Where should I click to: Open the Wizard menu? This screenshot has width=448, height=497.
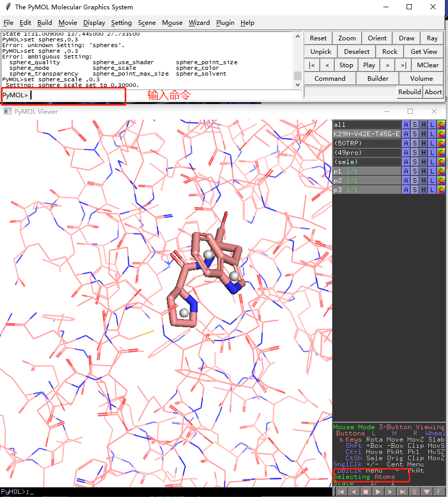[x=199, y=23]
